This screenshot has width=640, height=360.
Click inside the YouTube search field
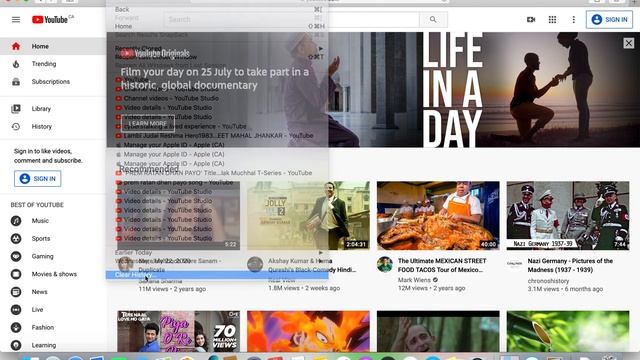(x=291, y=20)
